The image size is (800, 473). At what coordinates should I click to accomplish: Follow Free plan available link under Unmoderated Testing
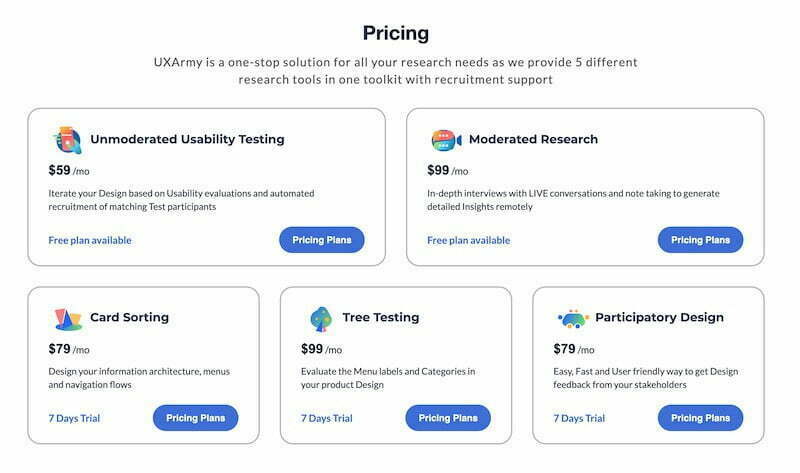click(90, 240)
